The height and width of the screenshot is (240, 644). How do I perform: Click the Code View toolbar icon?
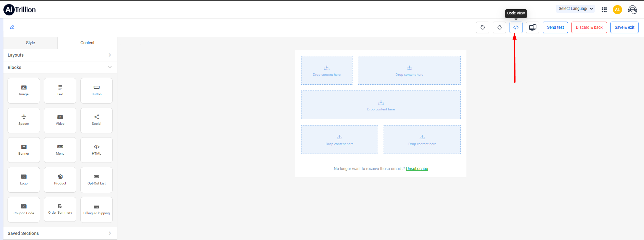click(516, 27)
